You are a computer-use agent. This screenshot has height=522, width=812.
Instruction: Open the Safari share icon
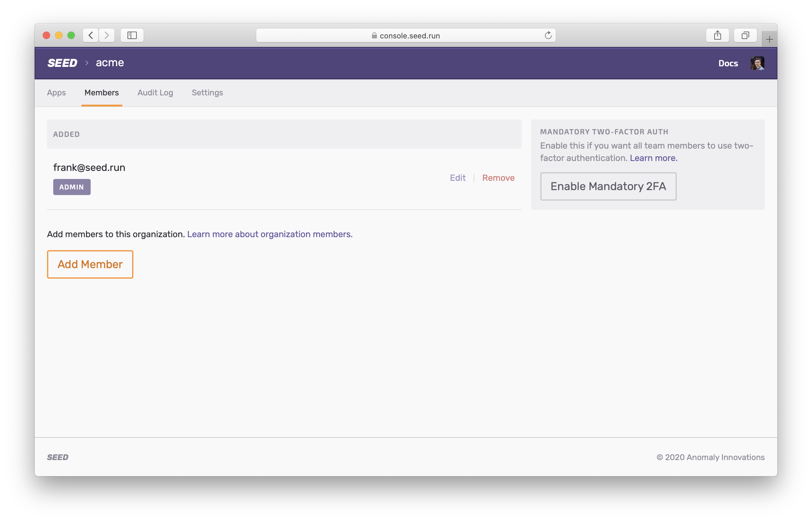(x=717, y=35)
